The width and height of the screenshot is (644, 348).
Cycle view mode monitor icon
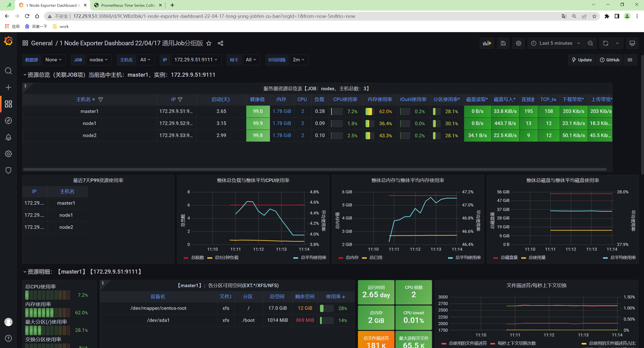coord(632,43)
